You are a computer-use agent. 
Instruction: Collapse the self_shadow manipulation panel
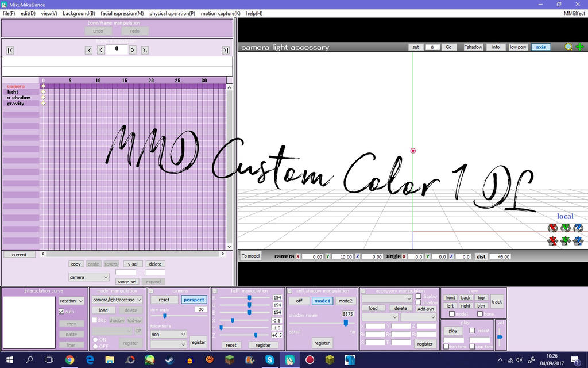click(289, 291)
